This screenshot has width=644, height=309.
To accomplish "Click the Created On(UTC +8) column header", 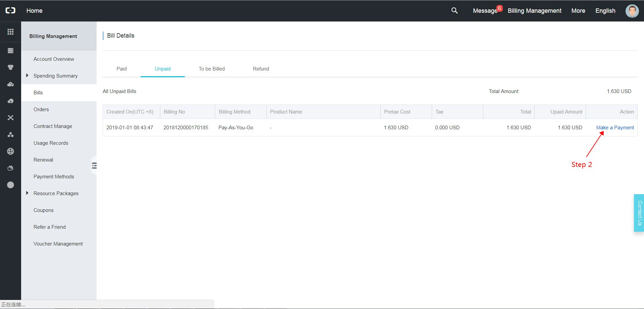I will 130,112.
